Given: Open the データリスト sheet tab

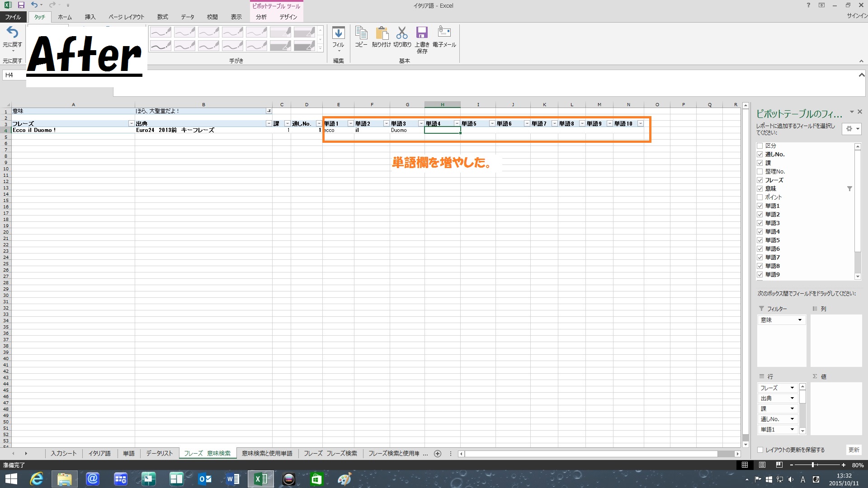Looking at the screenshot, I should click(159, 454).
